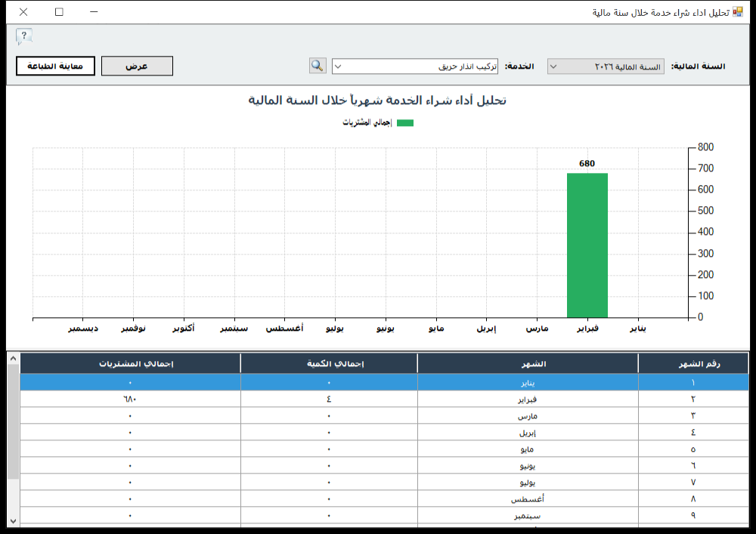Minimize the window
This screenshot has height=534, width=756.
94,12
